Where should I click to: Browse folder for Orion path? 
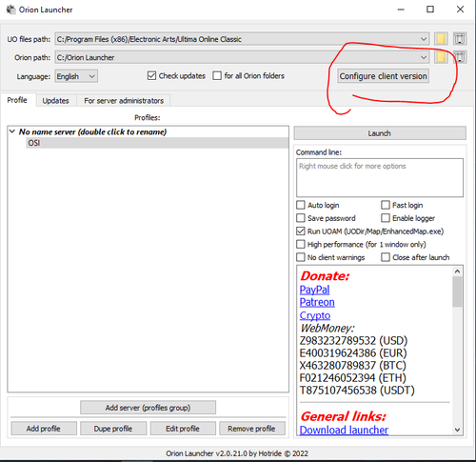441,57
